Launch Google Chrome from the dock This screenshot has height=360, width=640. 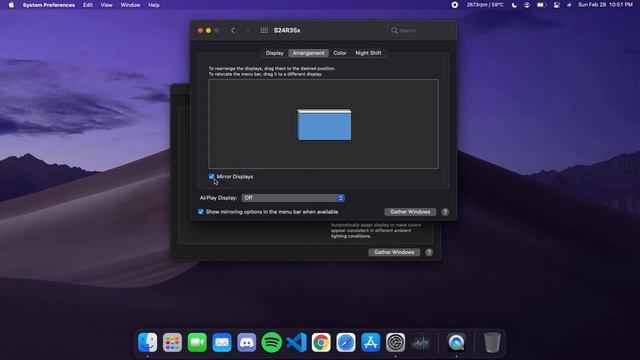click(321, 342)
